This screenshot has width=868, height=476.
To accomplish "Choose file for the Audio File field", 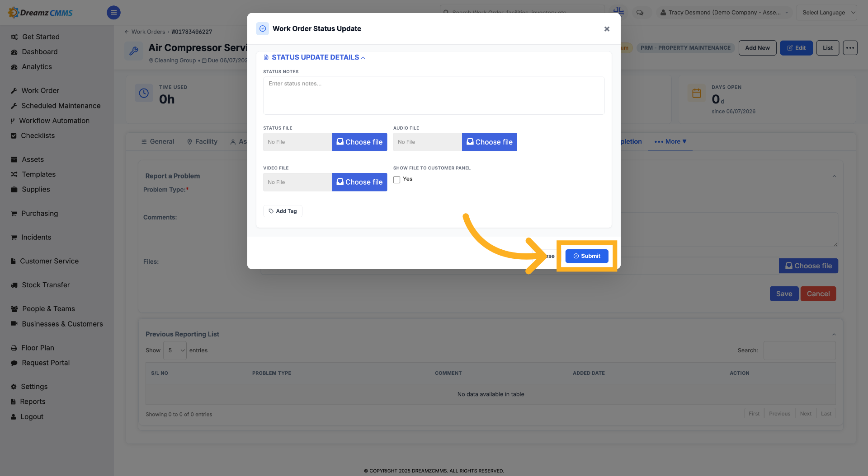I will 489,142.
